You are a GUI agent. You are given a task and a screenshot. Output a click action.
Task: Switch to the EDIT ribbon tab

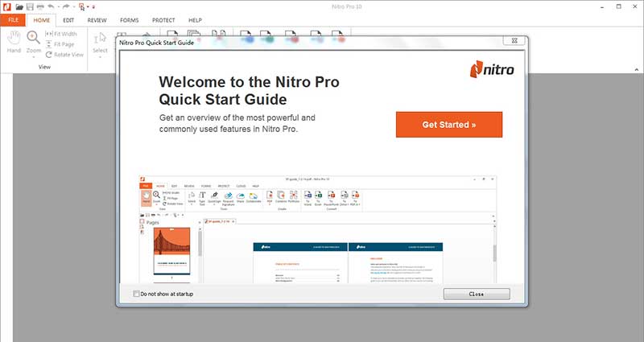coord(68,20)
